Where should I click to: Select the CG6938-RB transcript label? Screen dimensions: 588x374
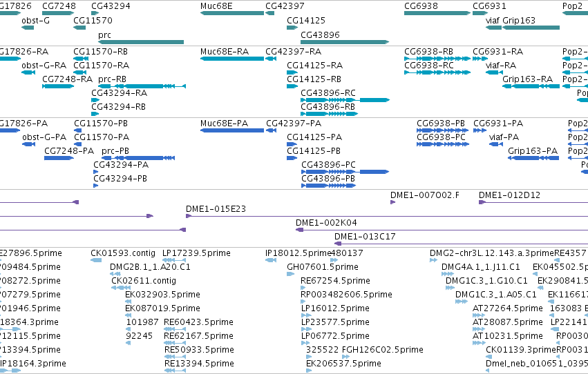coord(428,52)
